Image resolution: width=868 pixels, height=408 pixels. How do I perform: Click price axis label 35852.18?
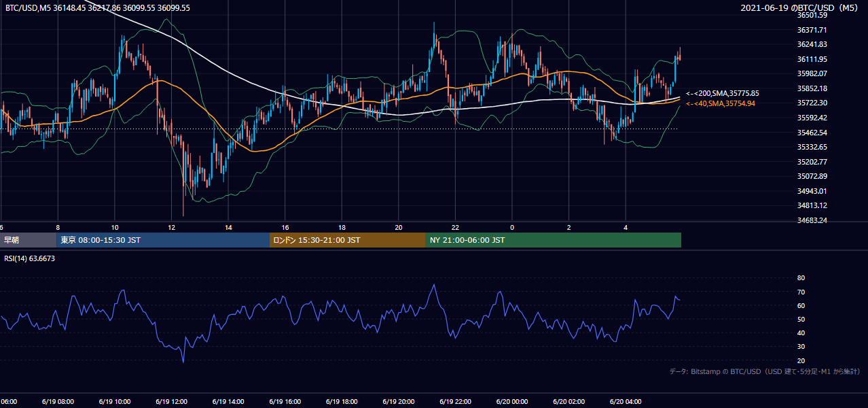point(812,88)
